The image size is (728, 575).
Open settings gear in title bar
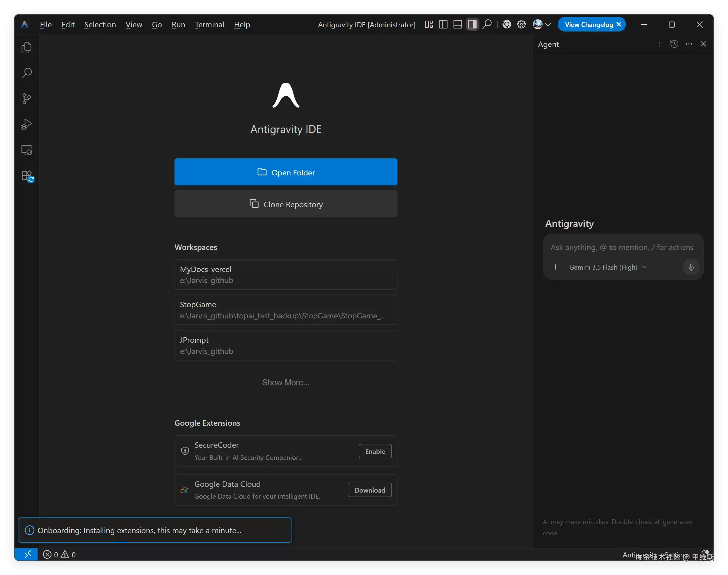point(521,24)
